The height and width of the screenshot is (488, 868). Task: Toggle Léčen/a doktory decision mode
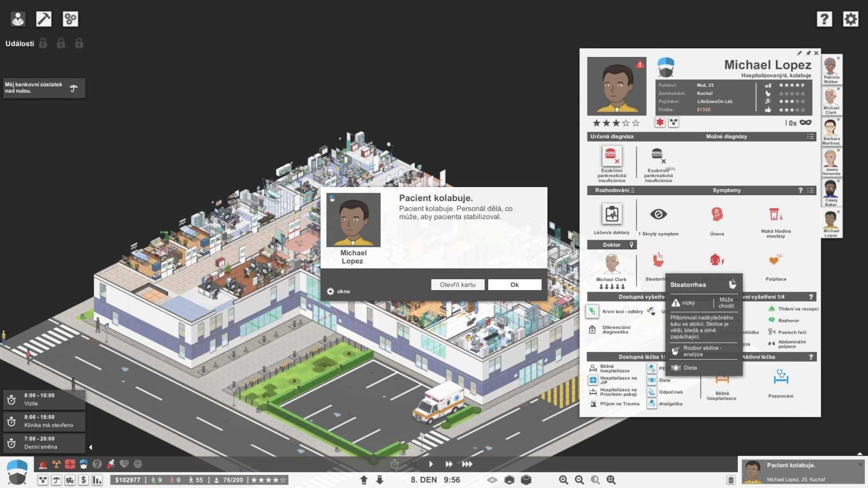coord(611,214)
